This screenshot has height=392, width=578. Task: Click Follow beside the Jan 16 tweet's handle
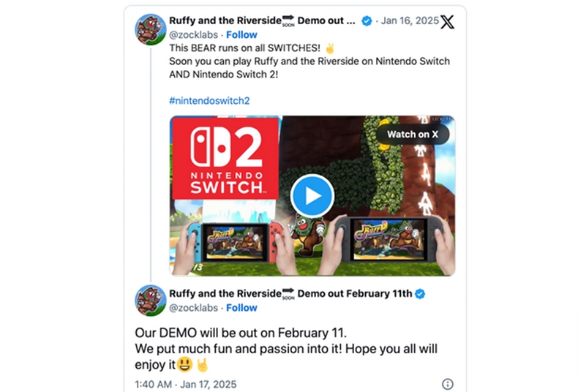point(241,34)
